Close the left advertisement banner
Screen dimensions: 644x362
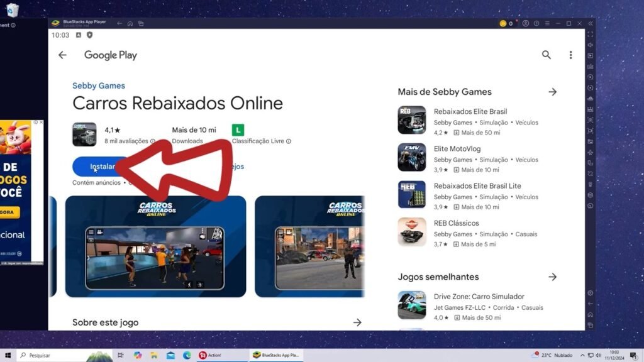[x=41, y=123]
